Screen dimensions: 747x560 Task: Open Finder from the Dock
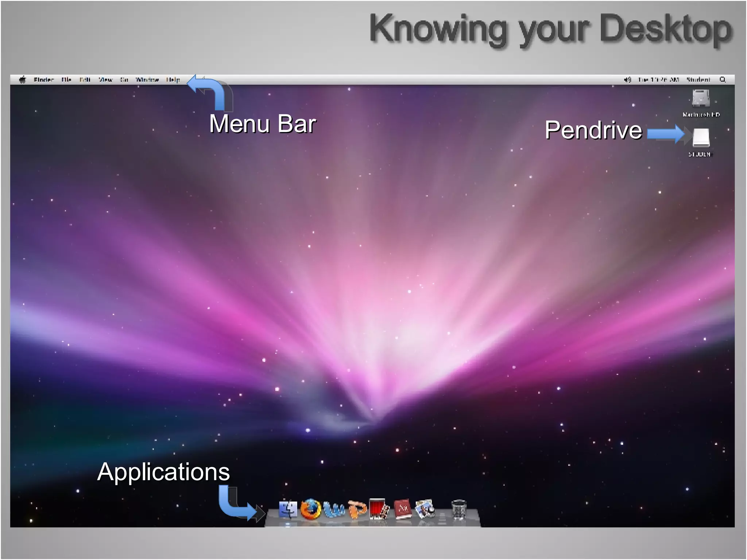tap(288, 509)
